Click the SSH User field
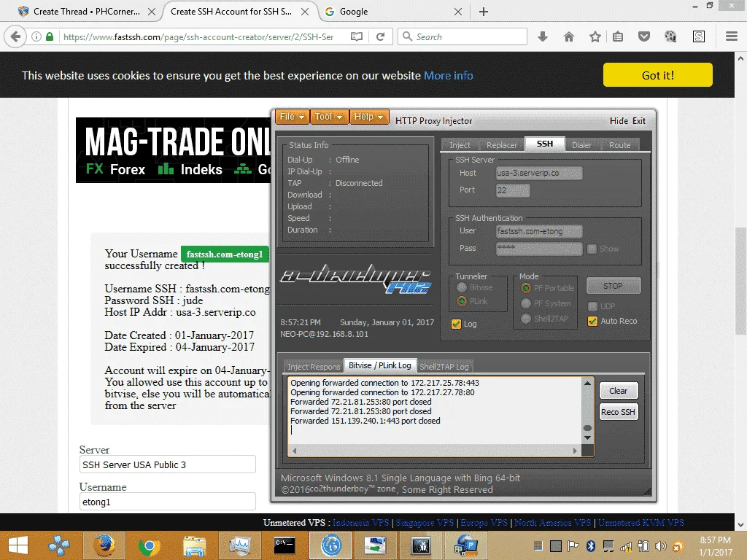Image resolution: width=747 pixels, height=560 pixels. coord(539,231)
